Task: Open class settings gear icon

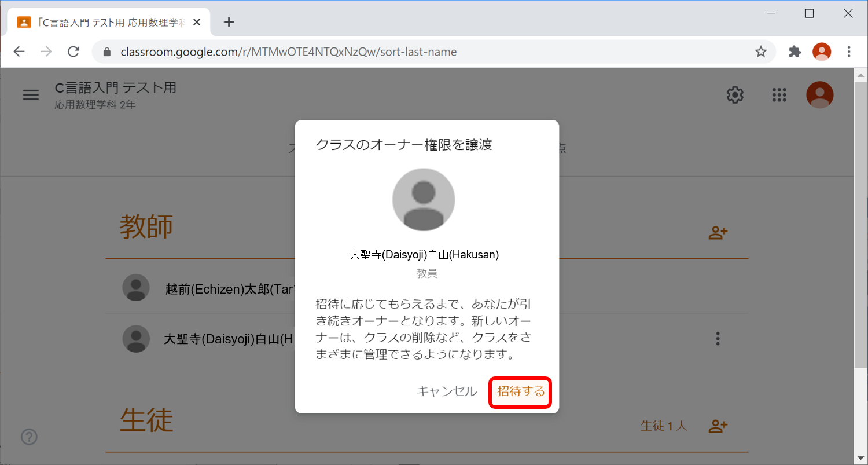Action: 735,95
